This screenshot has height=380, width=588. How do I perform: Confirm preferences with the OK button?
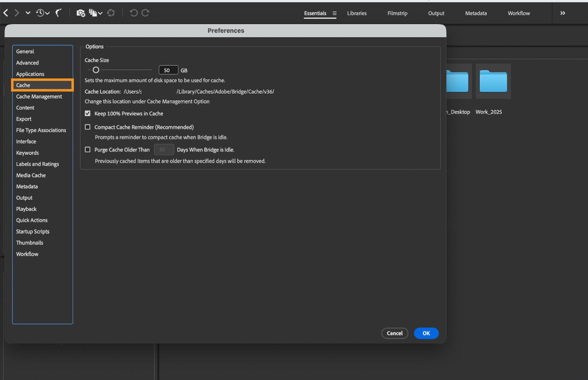click(426, 333)
